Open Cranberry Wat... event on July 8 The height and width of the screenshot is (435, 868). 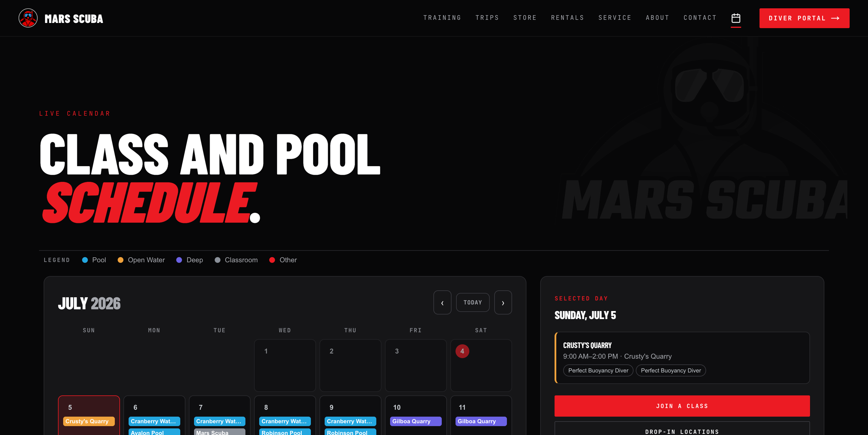click(285, 421)
